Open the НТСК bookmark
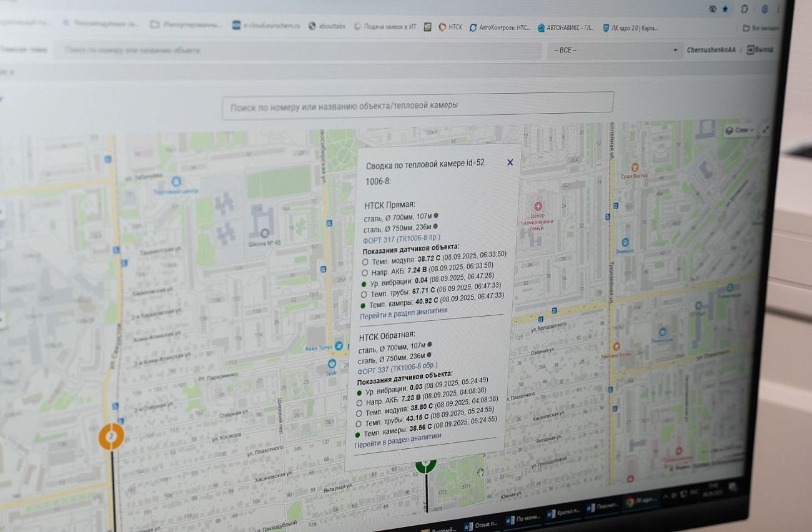This screenshot has width=812, height=532. click(x=450, y=27)
